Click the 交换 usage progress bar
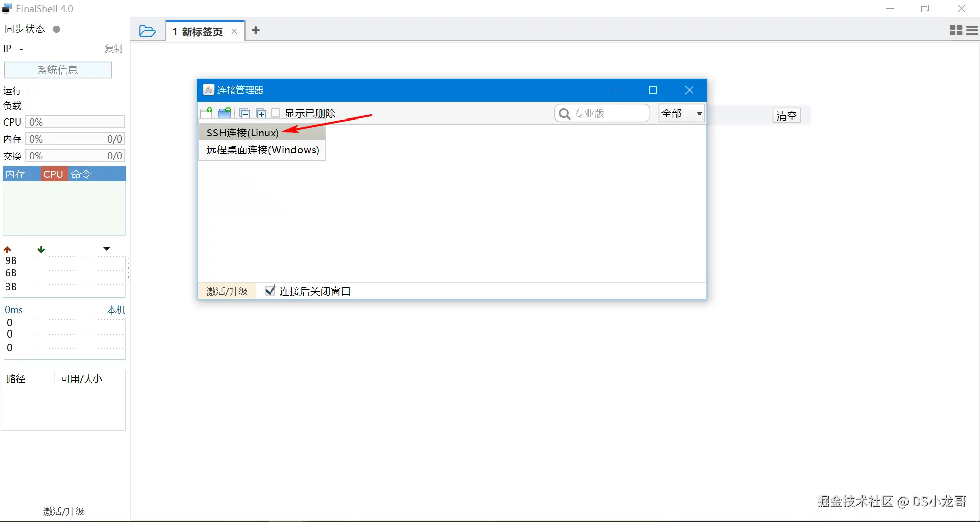Viewport: 980px width, 522px height. [75, 156]
